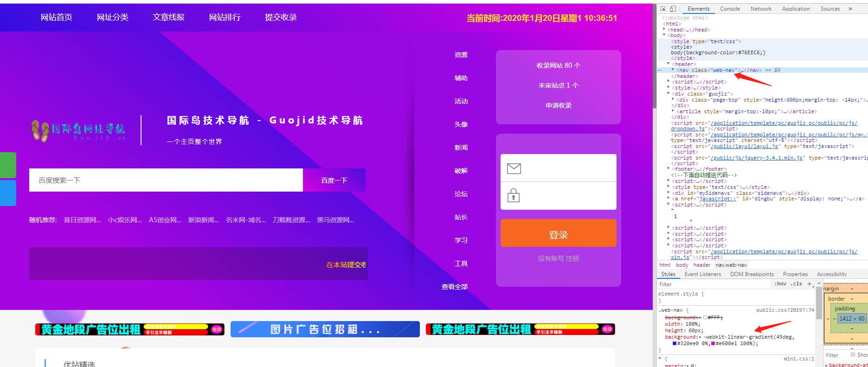Open the Network tab
868x367 pixels.
click(x=761, y=9)
